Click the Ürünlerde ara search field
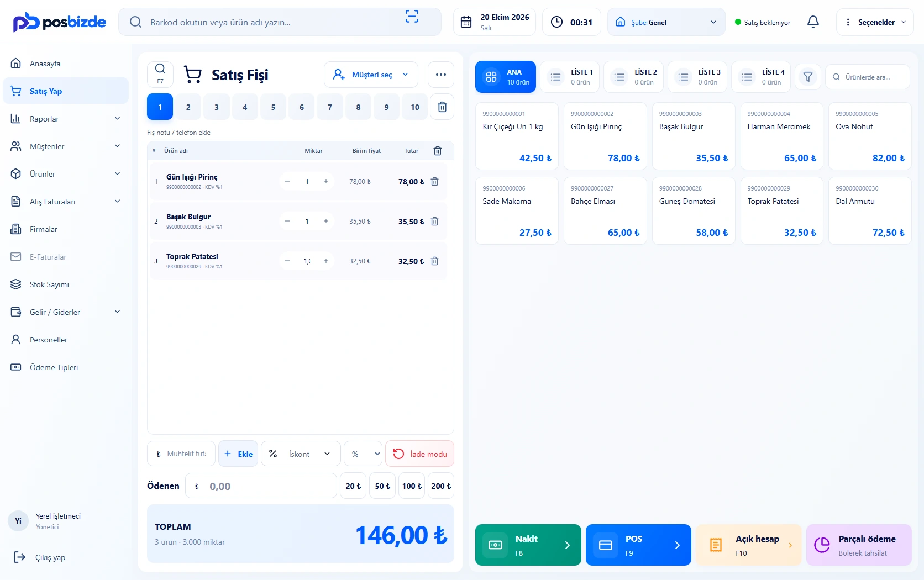 pyautogui.click(x=868, y=77)
